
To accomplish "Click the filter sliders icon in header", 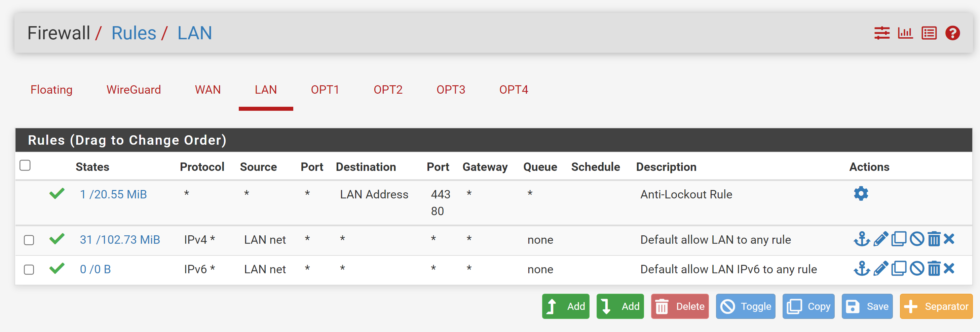I will 881,33.
